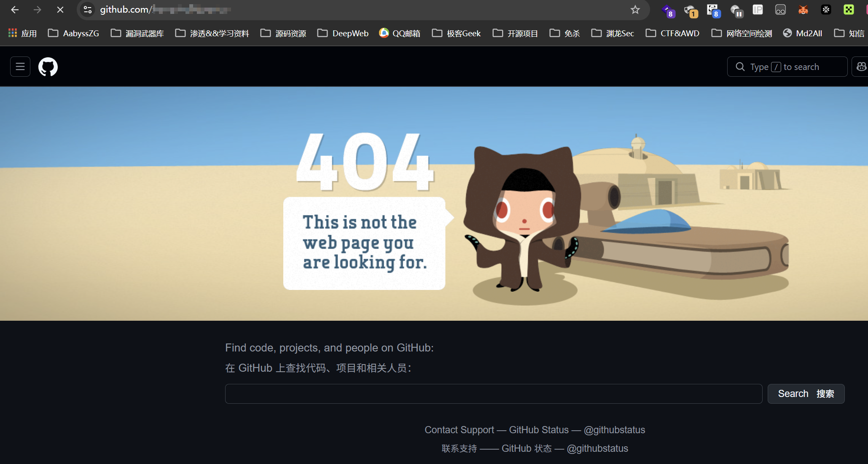The image size is (868, 464).
Task: Open the glasses-shaped extension icon
Action: tap(780, 10)
